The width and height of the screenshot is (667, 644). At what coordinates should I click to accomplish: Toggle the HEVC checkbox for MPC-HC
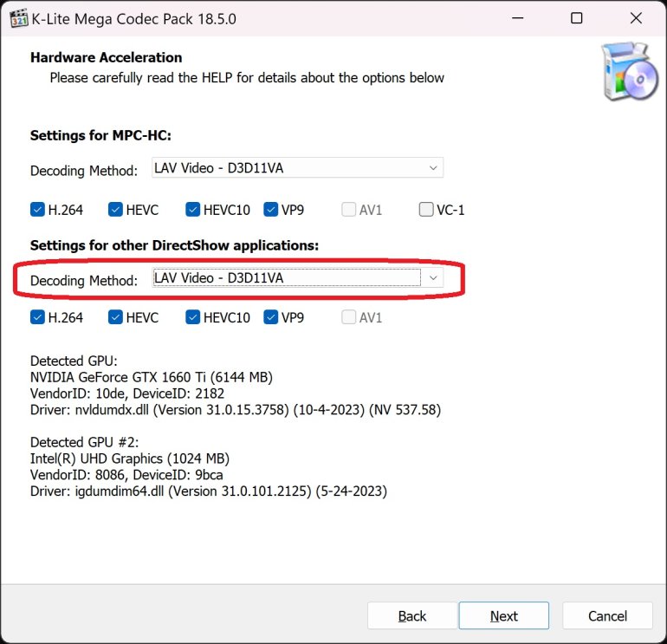(x=116, y=209)
